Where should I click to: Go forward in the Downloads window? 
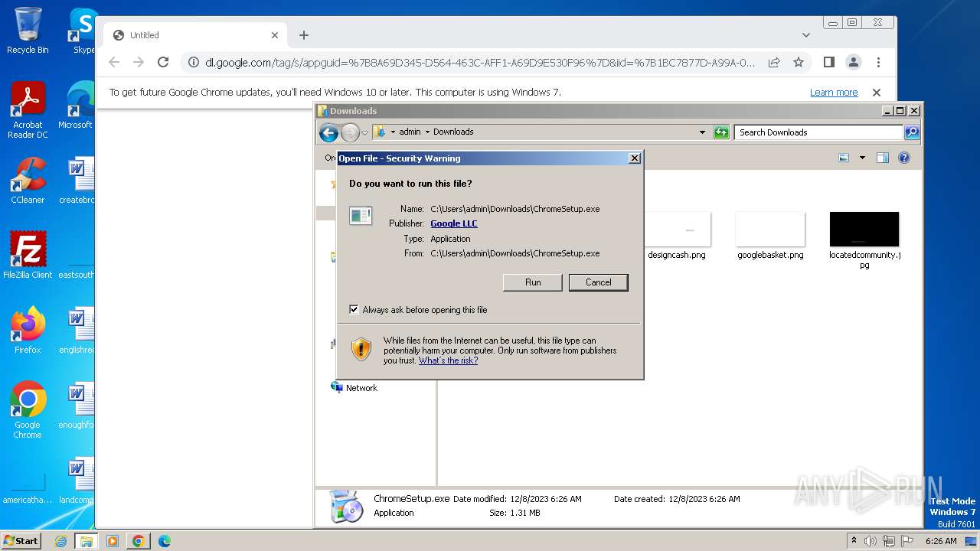click(x=350, y=132)
